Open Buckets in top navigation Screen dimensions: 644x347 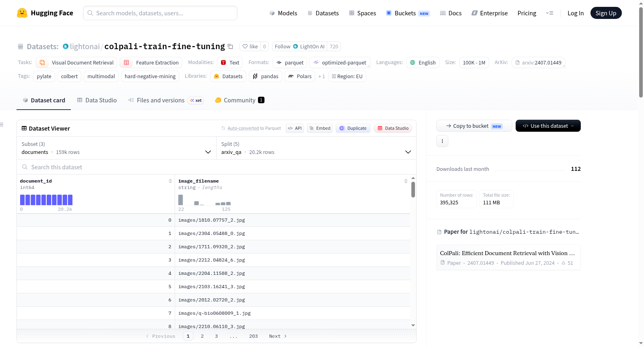(408, 13)
